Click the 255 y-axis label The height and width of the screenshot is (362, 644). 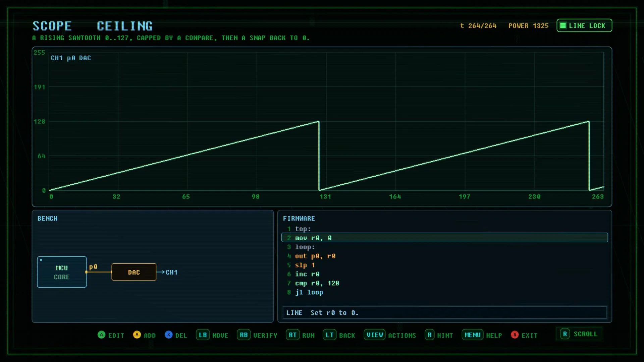[x=39, y=53]
